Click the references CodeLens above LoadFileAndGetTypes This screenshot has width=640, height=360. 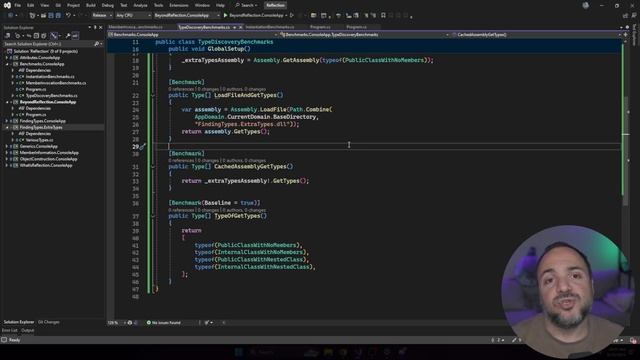click(181, 89)
